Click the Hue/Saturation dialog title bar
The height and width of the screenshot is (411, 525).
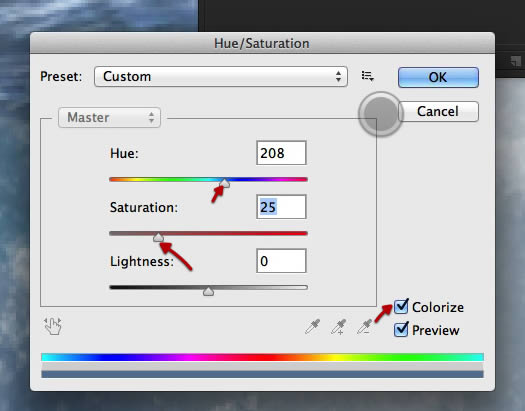coord(262,43)
